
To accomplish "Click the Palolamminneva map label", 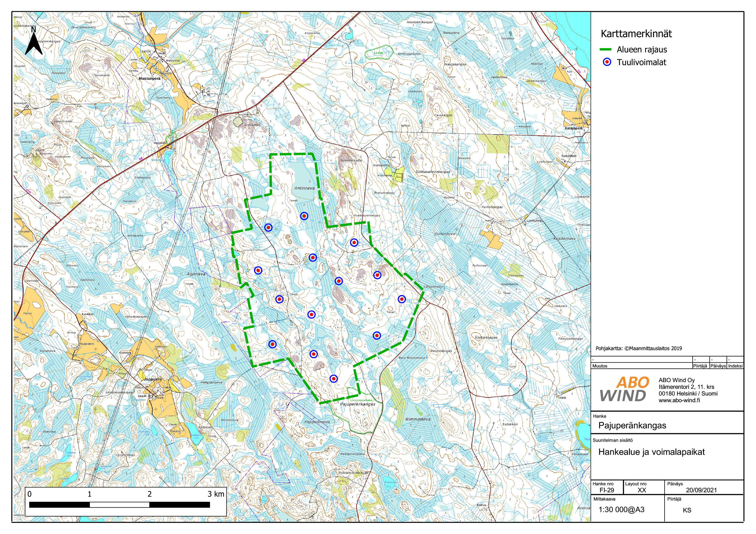I will (352, 454).
